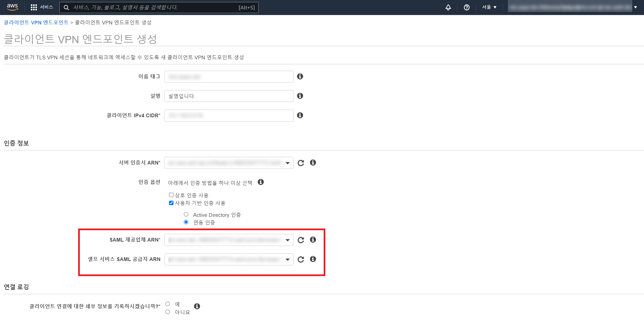Enable the 상호 인증 사용 checkbox
The height and width of the screenshot is (321, 644).
point(171,195)
